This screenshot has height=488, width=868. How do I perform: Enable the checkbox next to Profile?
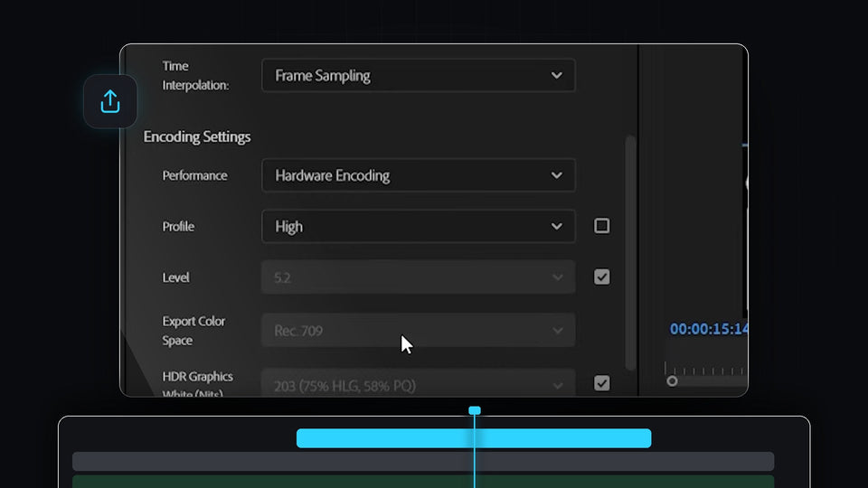tap(602, 226)
